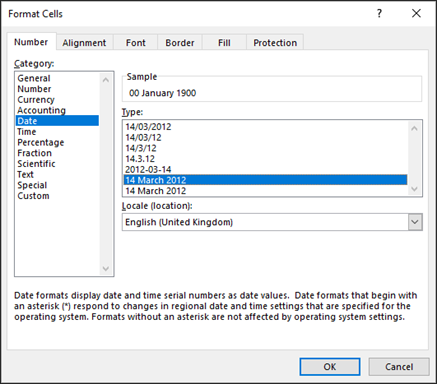Click the Help question mark icon

[379, 13]
